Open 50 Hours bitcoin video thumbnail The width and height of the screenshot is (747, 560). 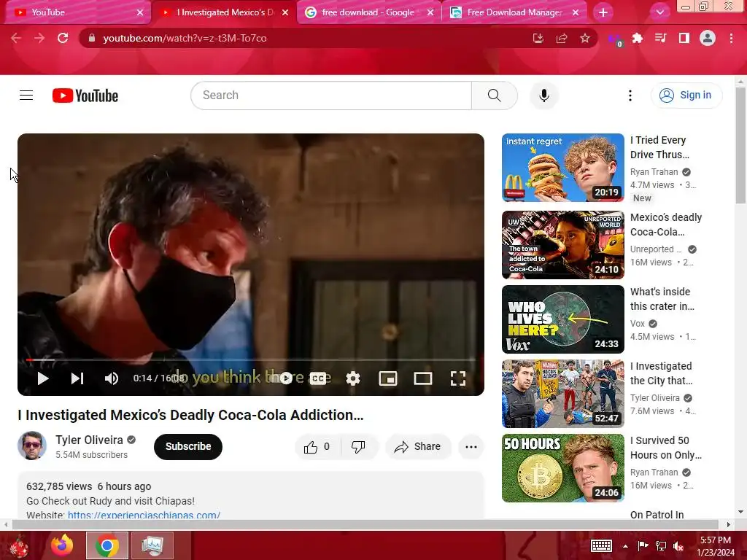tap(563, 467)
